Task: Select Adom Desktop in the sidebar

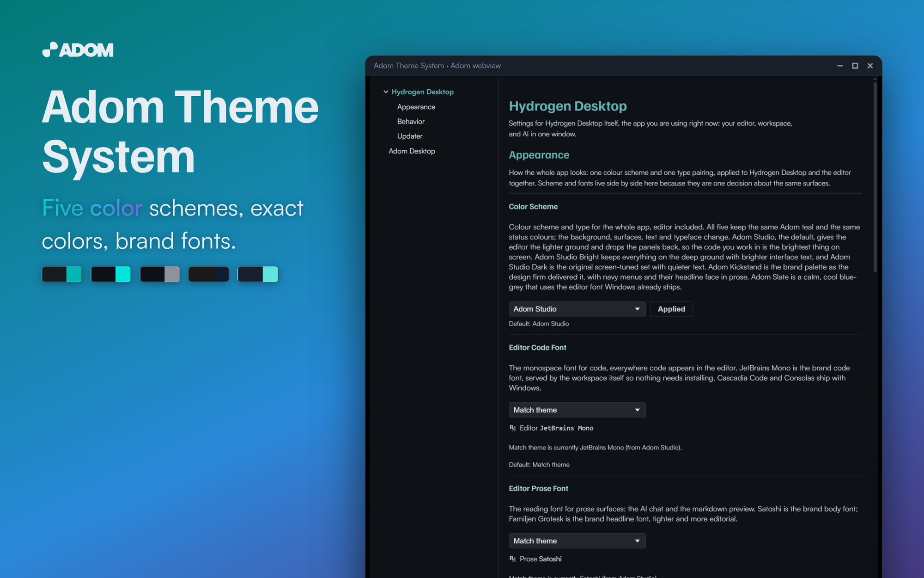Action: click(x=412, y=151)
